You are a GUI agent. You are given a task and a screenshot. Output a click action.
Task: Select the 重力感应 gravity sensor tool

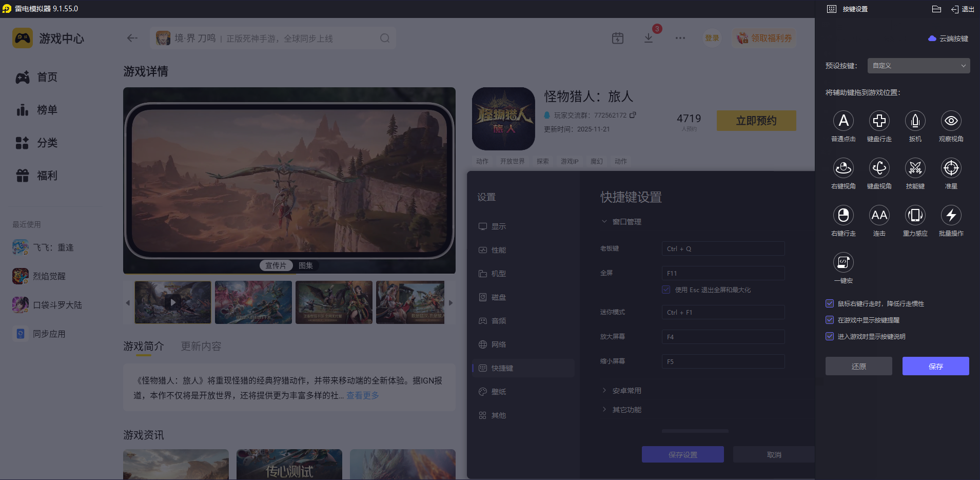tap(915, 215)
